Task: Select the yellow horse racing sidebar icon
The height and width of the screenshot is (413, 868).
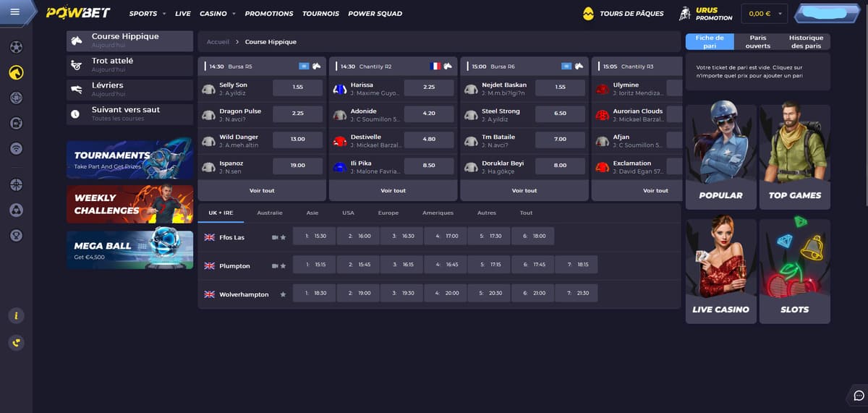Action: coord(16,72)
